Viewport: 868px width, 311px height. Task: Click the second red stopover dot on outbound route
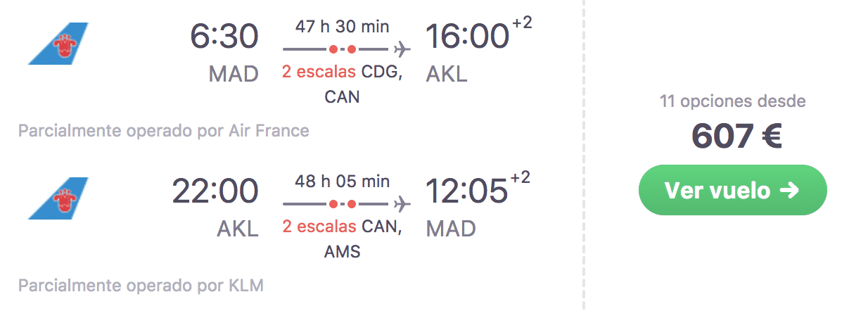[351, 49]
